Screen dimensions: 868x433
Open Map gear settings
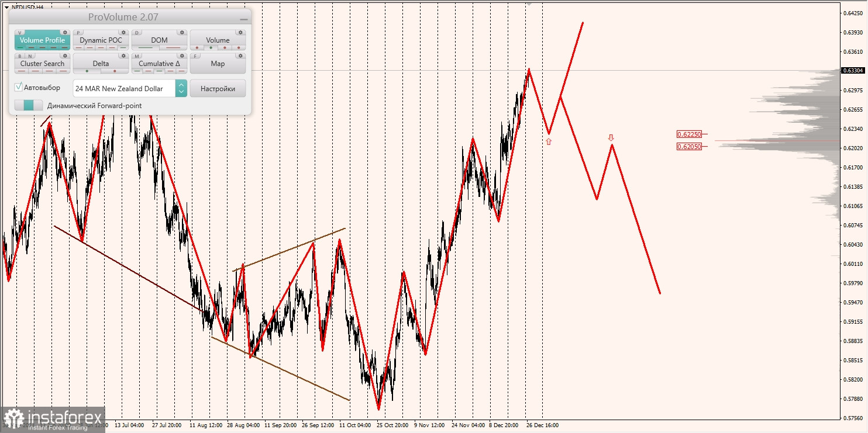(x=240, y=56)
